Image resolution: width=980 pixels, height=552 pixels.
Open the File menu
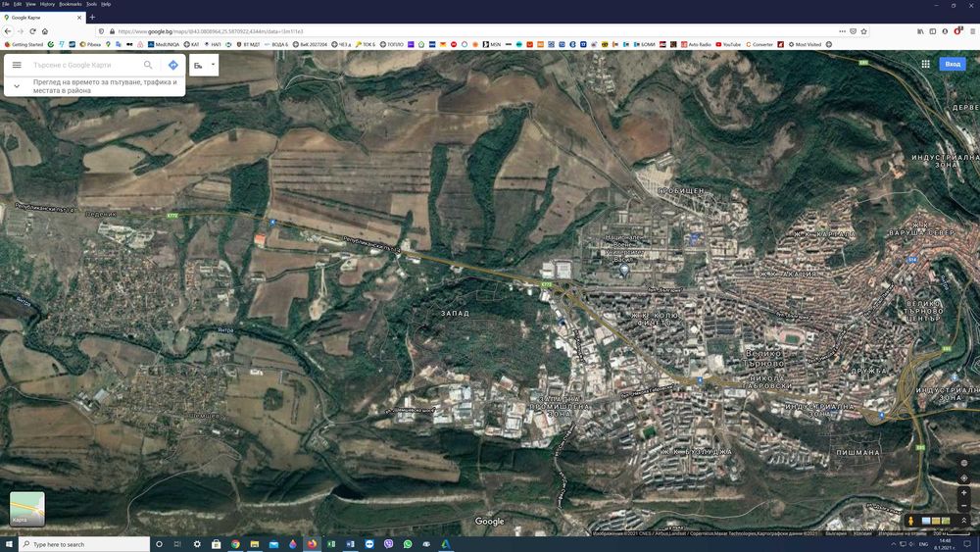tap(6, 4)
